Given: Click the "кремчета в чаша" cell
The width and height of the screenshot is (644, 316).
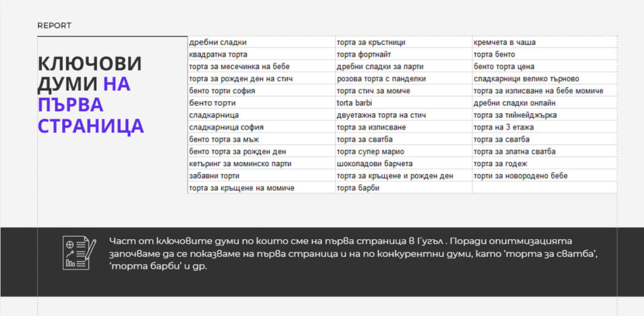Looking at the screenshot, I should click(504, 42).
